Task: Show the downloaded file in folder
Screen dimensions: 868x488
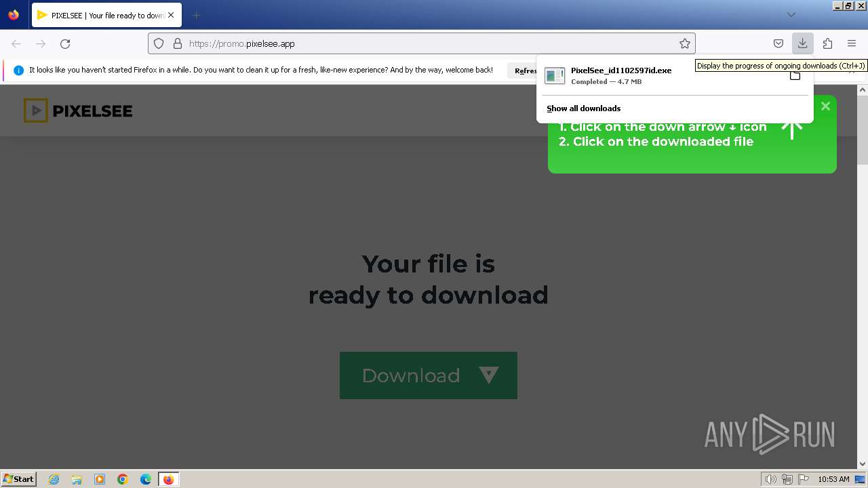Action: pos(795,75)
